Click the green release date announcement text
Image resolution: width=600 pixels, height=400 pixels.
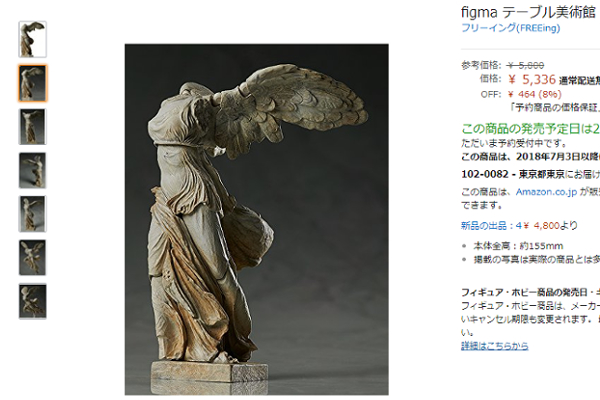coord(530,129)
